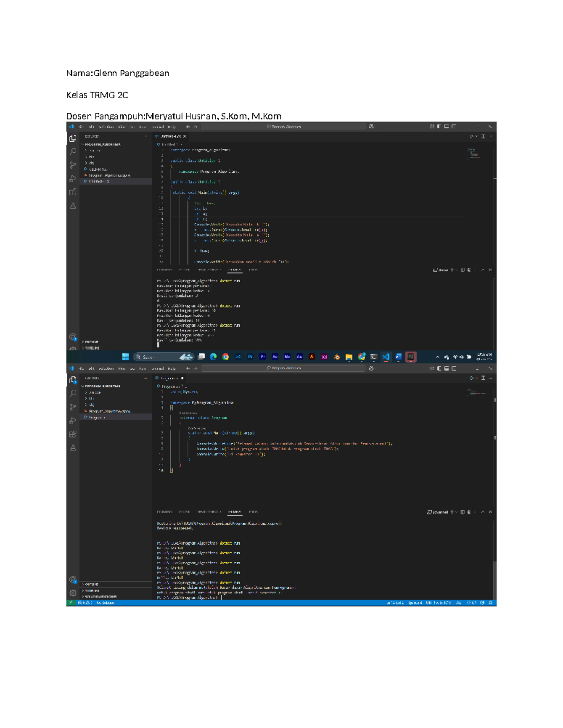Toggle secondary side bar in Program.cs window

coord(454,368)
